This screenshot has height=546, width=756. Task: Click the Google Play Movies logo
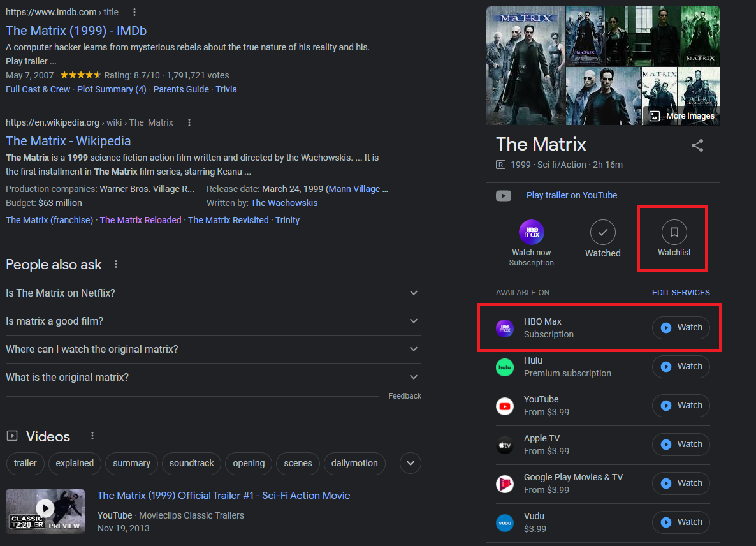(x=505, y=483)
